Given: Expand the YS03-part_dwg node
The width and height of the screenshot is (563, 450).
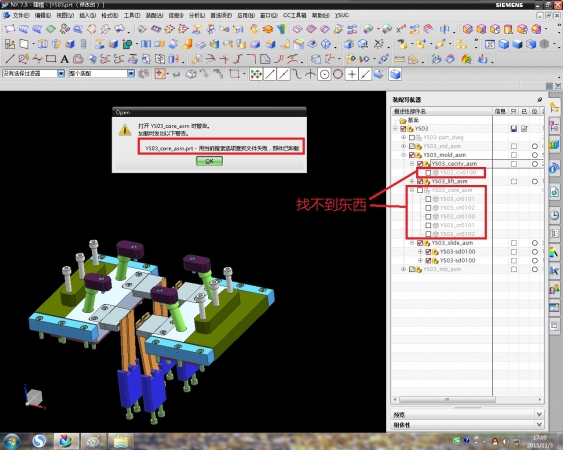Looking at the screenshot, I should (x=404, y=137).
